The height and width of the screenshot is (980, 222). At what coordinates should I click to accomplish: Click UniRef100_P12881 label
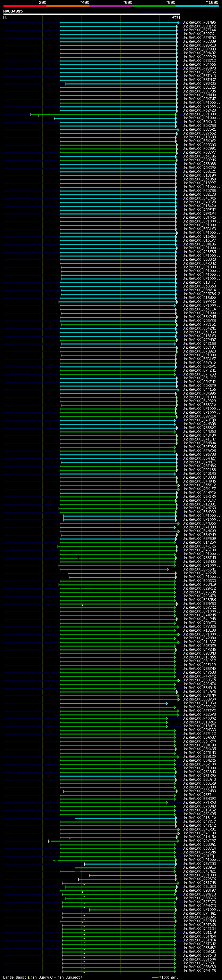[199, 504]
